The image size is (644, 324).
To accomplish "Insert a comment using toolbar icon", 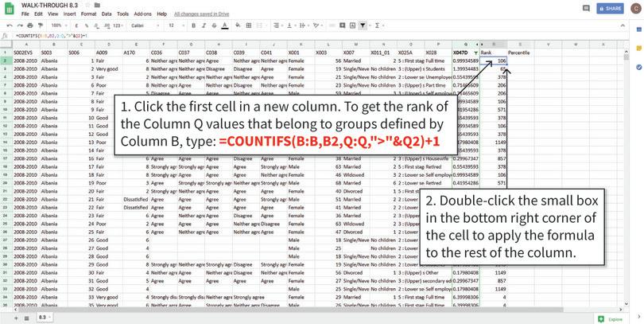I will pyautogui.click(x=342, y=25).
